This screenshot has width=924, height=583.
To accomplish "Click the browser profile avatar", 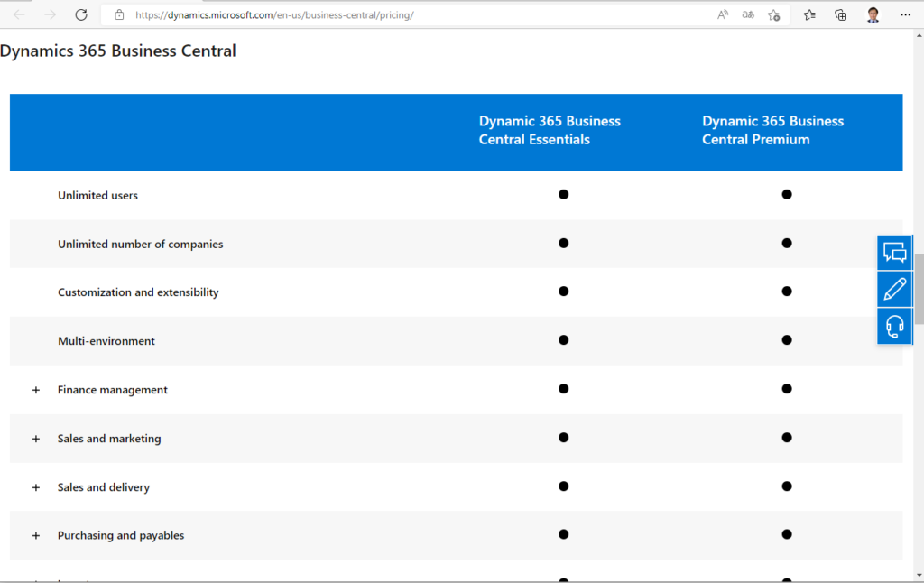I will (872, 14).
